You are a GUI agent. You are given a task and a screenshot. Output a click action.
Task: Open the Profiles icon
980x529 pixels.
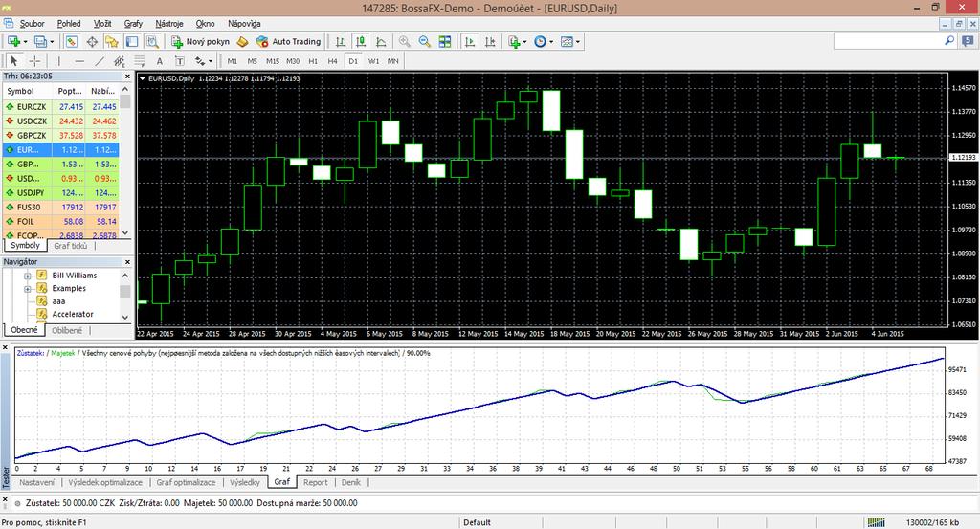point(40,41)
